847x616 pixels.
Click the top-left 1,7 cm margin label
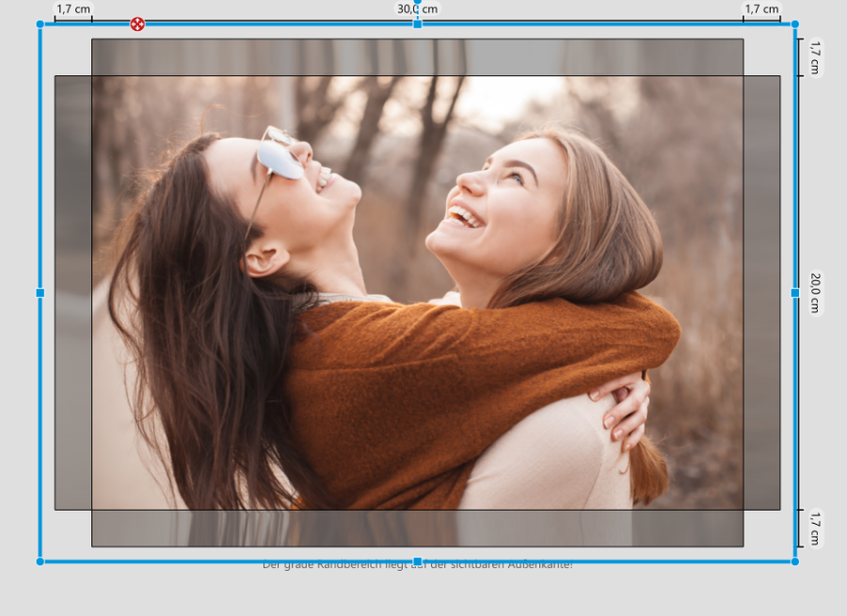point(73,9)
